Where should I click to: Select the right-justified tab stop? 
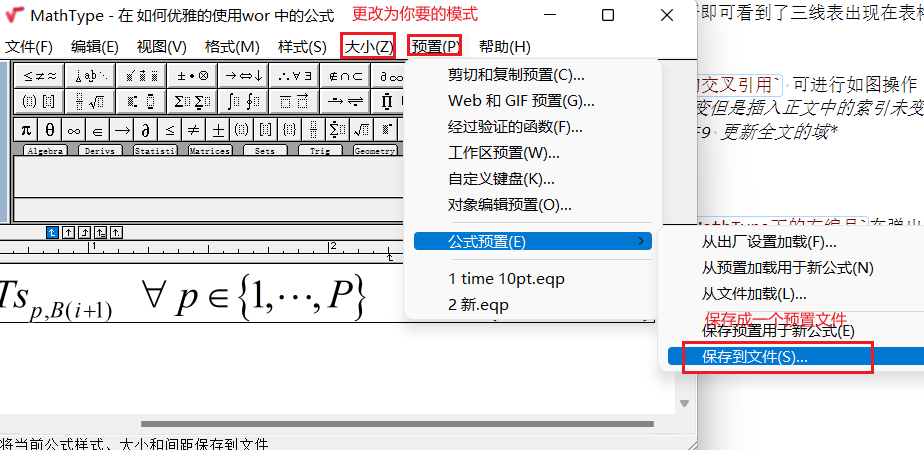pos(84,233)
